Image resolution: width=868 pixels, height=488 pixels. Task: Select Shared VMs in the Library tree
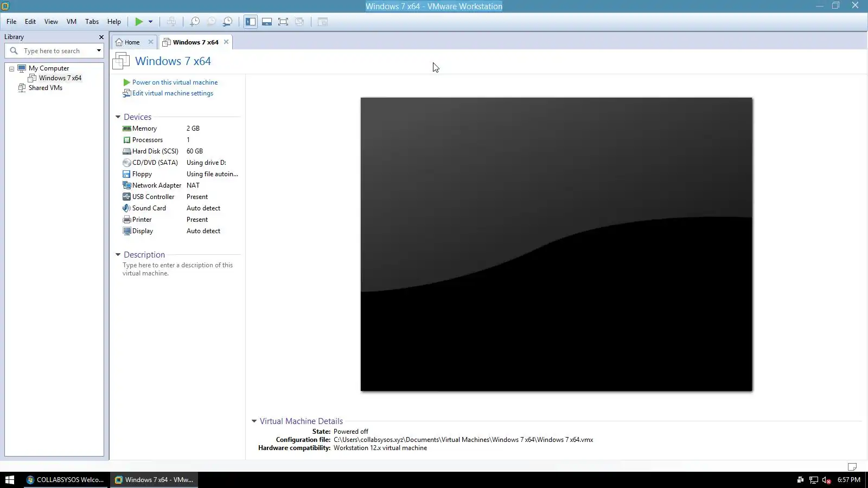46,88
